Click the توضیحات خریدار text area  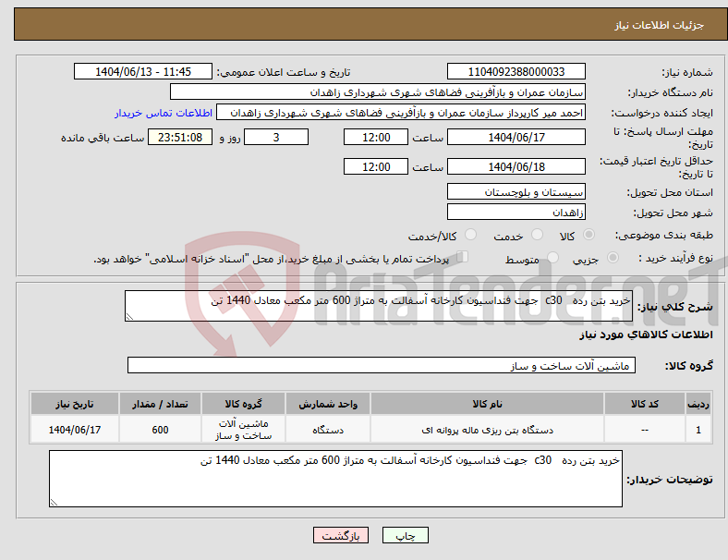coord(335,479)
